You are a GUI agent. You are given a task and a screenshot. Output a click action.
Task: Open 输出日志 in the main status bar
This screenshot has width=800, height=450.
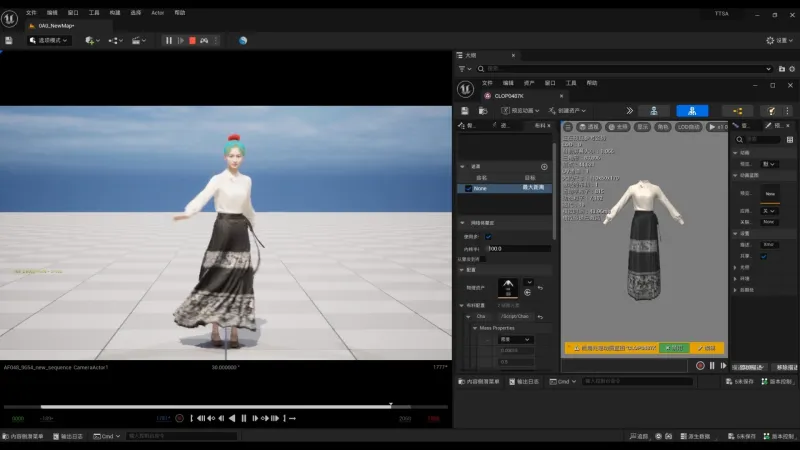[x=68, y=436]
